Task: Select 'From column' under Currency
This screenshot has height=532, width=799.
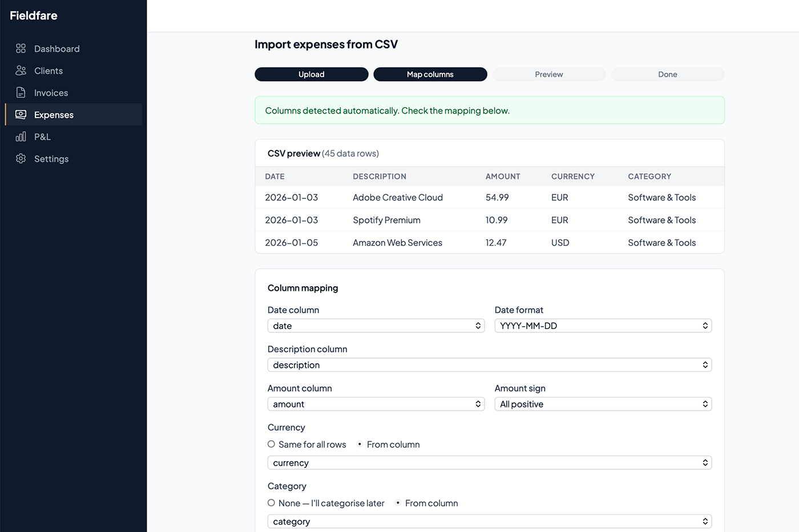Action: 360,444
